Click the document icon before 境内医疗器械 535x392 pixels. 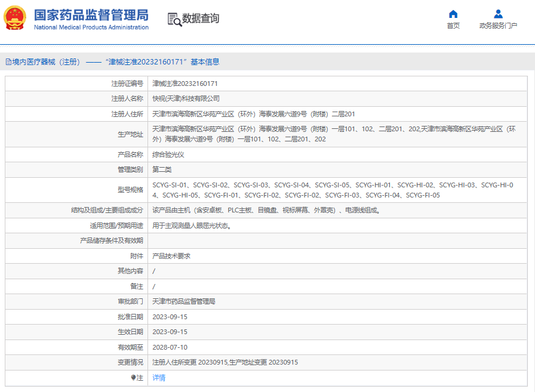[8, 62]
